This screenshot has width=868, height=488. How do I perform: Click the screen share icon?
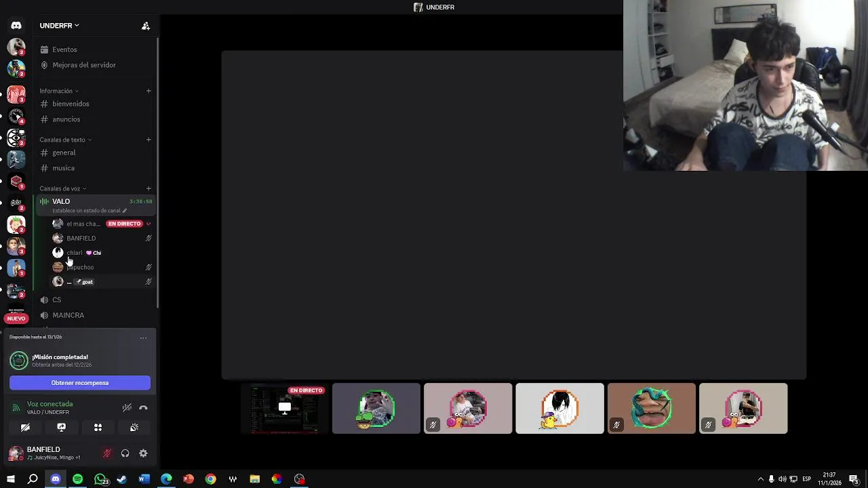61,428
